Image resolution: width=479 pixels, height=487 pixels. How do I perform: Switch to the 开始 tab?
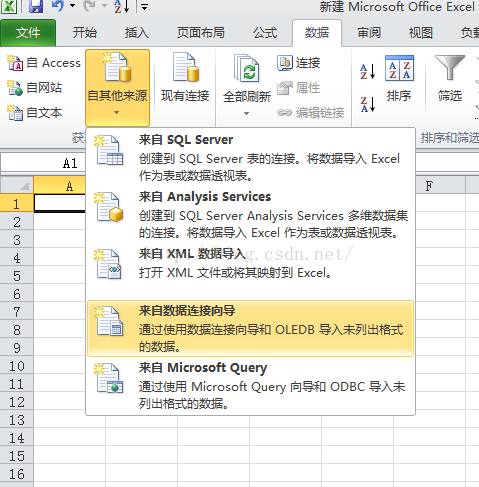tap(85, 33)
